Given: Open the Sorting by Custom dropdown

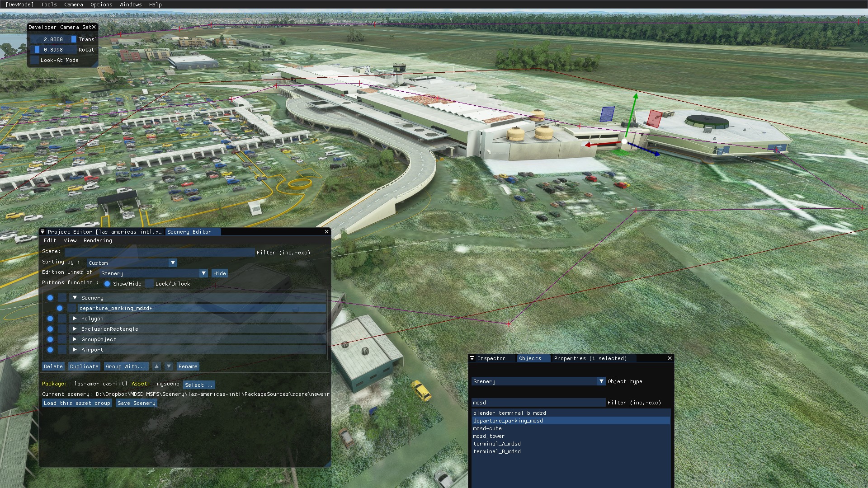Looking at the screenshot, I should (x=132, y=263).
